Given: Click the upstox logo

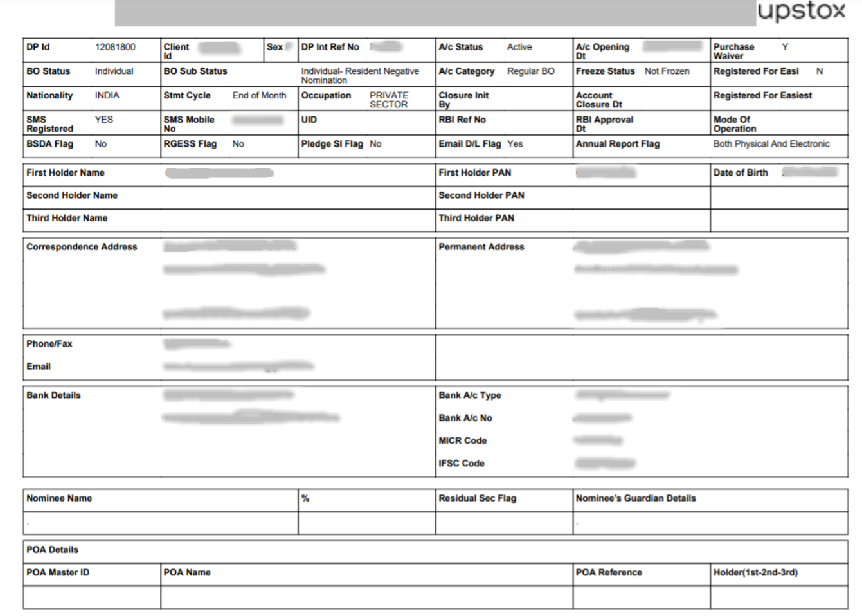Looking at the screenshot, I should (x=801, y=11).
